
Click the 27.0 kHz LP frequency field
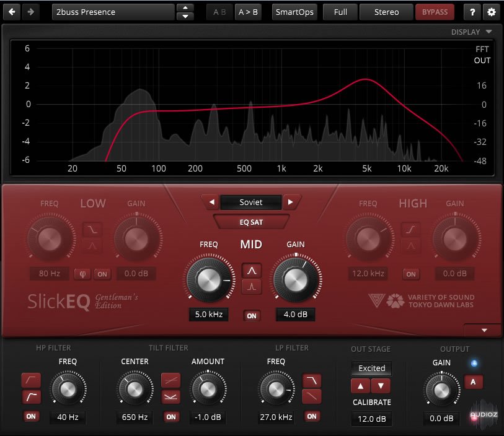(x=276, y=417)
